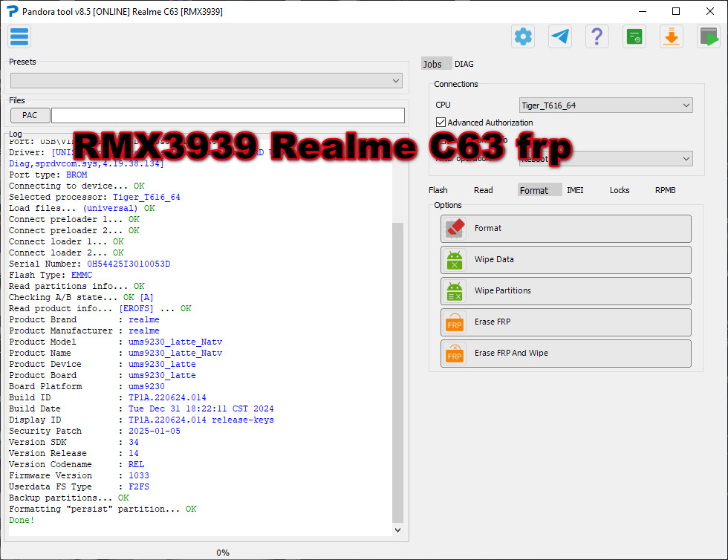Image resolution: width=728 pixels, height=560 pixels.
Task: Open the Flash tab
Action: [438, 190]
